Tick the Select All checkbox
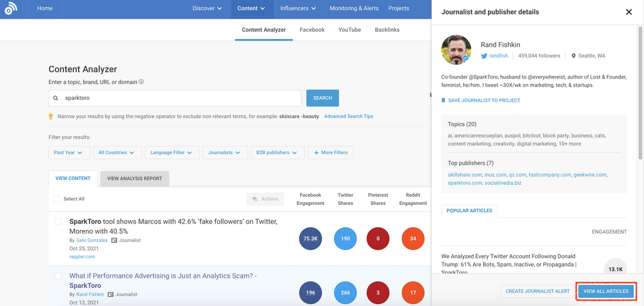 tap(57, 199)
